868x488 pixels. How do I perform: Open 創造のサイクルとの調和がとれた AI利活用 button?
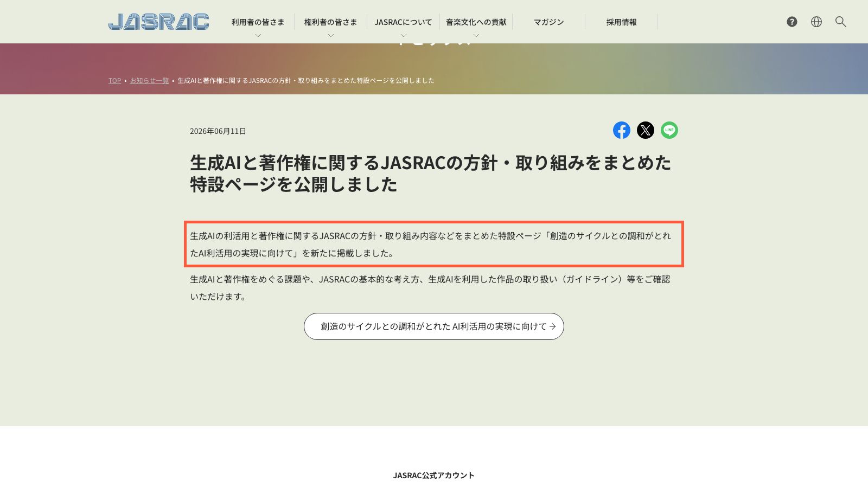pos(434,326)
